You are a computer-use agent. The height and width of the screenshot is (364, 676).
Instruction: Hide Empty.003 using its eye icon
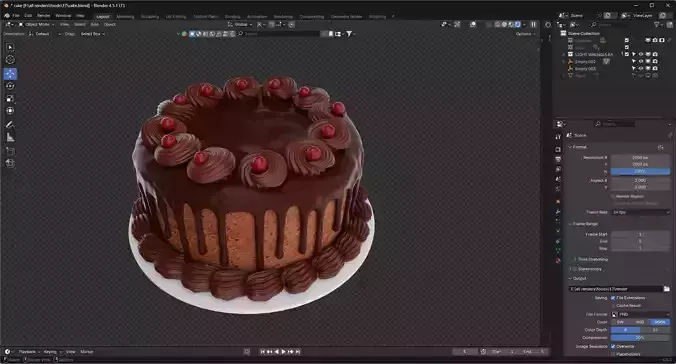(x=641, y=69)
